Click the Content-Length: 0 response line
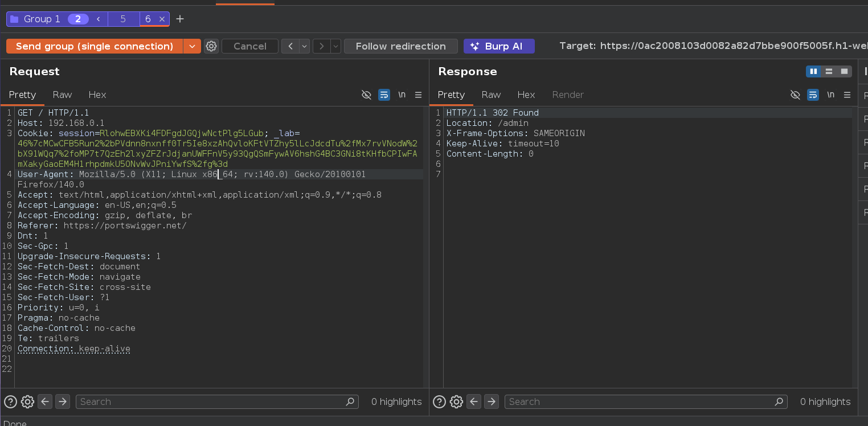 tap(490, 154)
